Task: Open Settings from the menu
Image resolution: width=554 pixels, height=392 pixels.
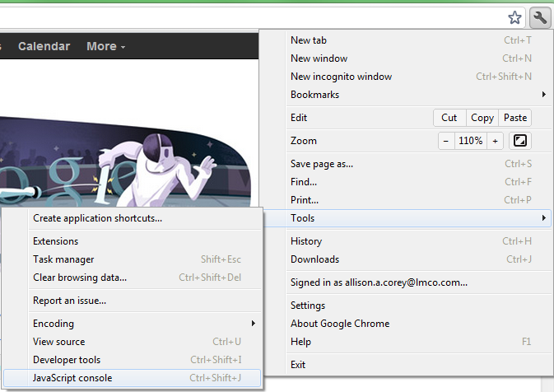Action: click(418, 306)
